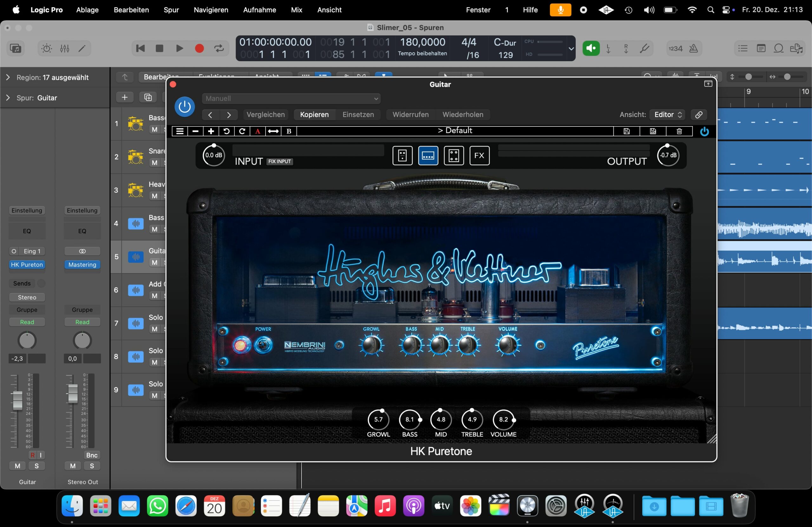Delete the preset with the trash icon
Viewport: 812px width, 527px height.
(x=679, y=131)
